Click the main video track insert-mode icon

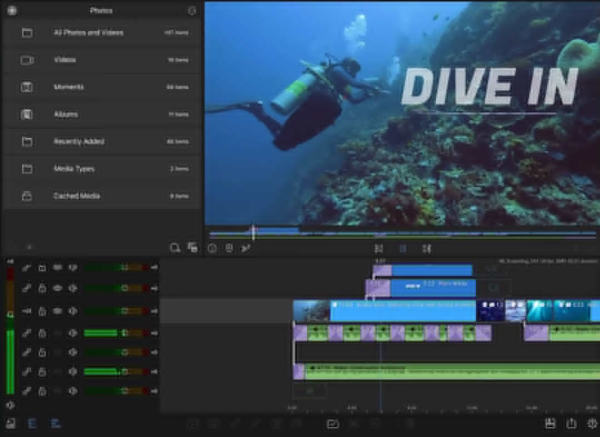(x=26, y=311)
